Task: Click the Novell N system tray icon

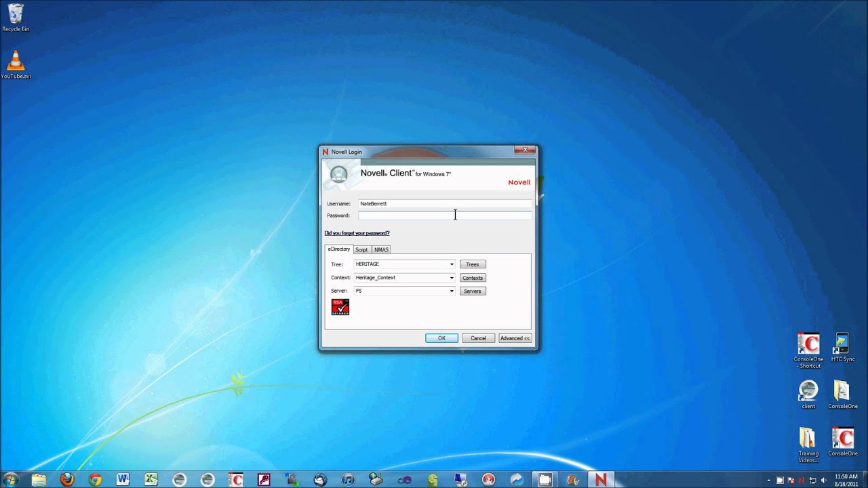Action: (801, 481)
